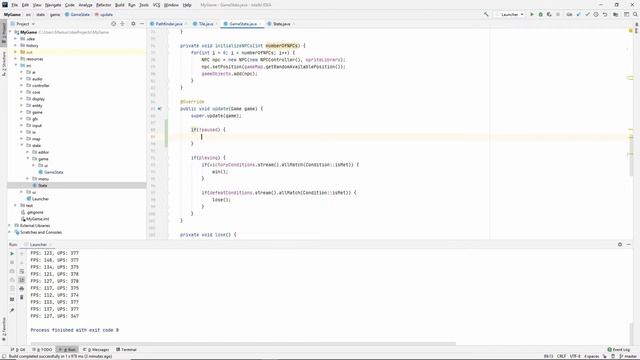This screenshot has height=360, width=640.
Task: Open the Terminal tool window
Action: 127,349
